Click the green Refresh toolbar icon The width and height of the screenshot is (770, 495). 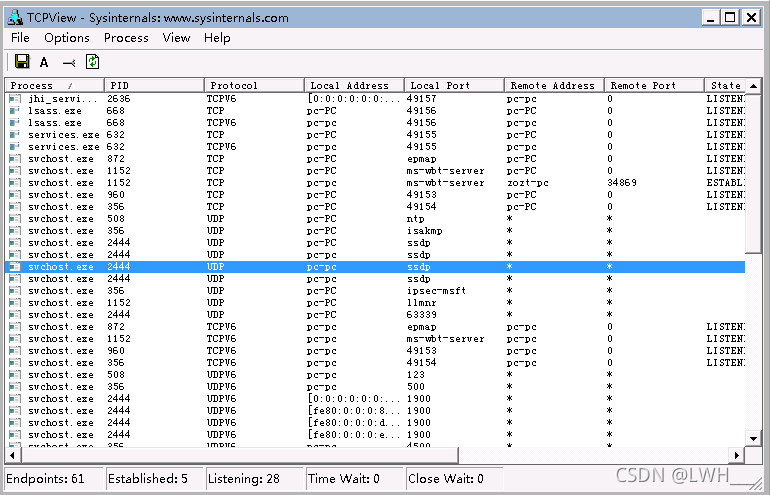pyautogui.click(x=92, y=62)
